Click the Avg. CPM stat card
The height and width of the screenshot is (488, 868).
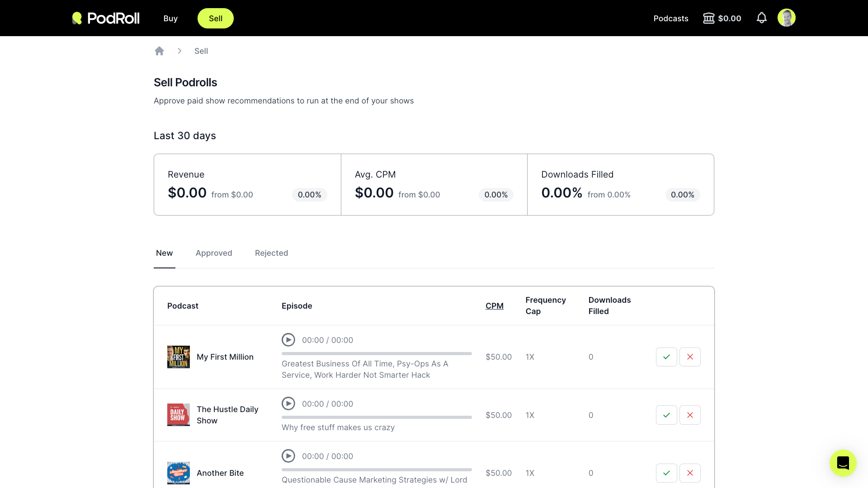[x=434, y=184]
